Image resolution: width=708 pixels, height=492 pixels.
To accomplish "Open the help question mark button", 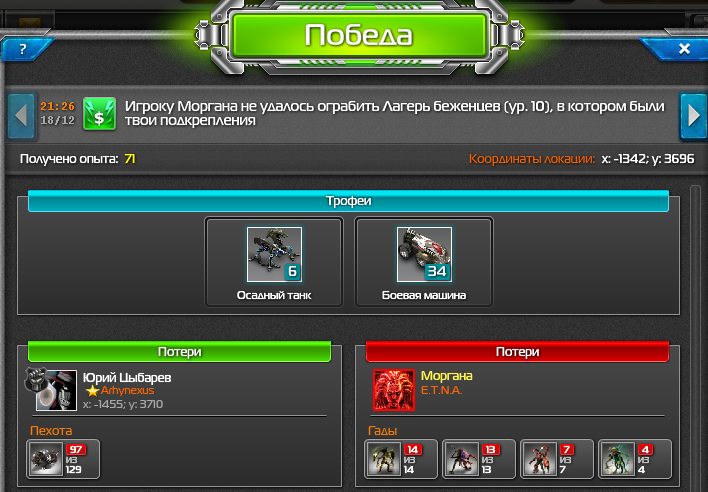I will (x=23, y=49).
